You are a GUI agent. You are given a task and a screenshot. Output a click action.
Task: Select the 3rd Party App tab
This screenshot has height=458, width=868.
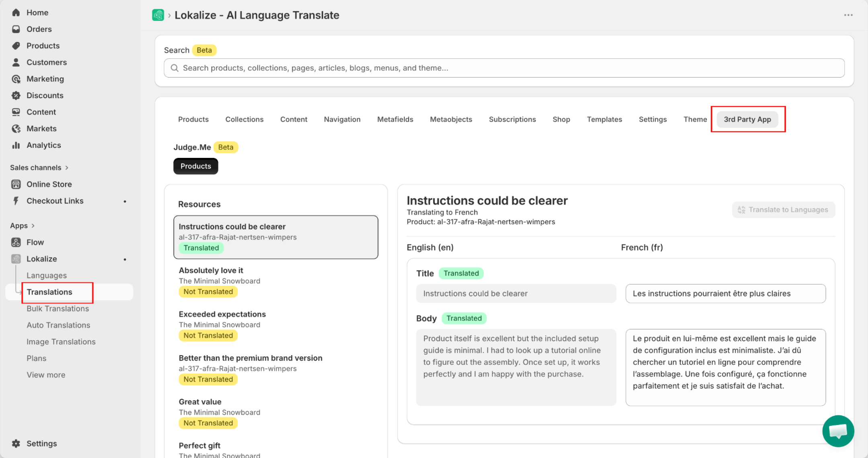pos(747,119)
